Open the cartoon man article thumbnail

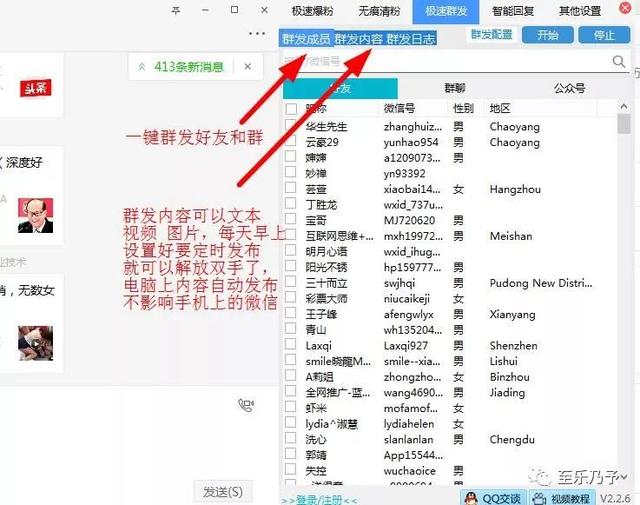(36, 215)
